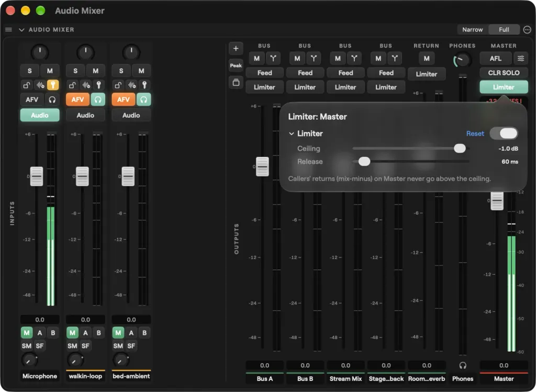The height and width of the screenshot is (392, 536).
Task: Route Microphone to bus A
Action: [x=40, y=333]
